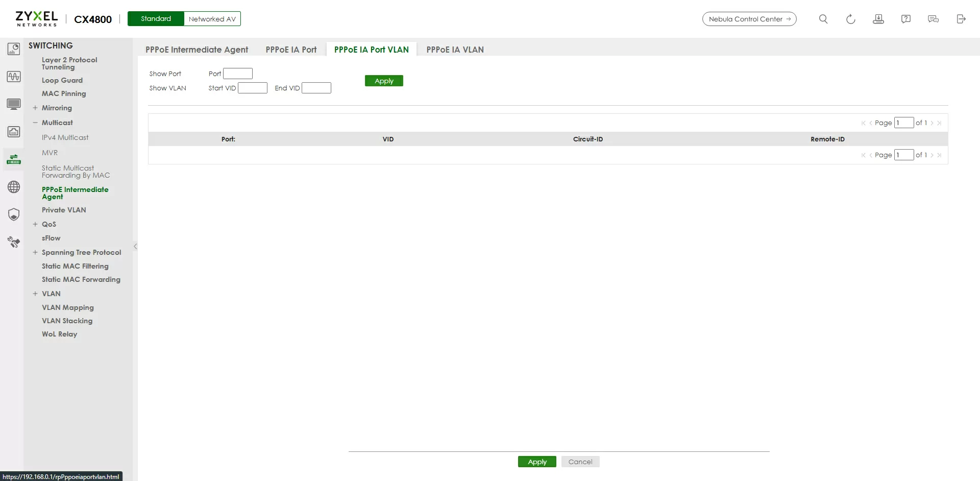
Task: Switch to Networked AV mode
Action: (x=212, y=19)
